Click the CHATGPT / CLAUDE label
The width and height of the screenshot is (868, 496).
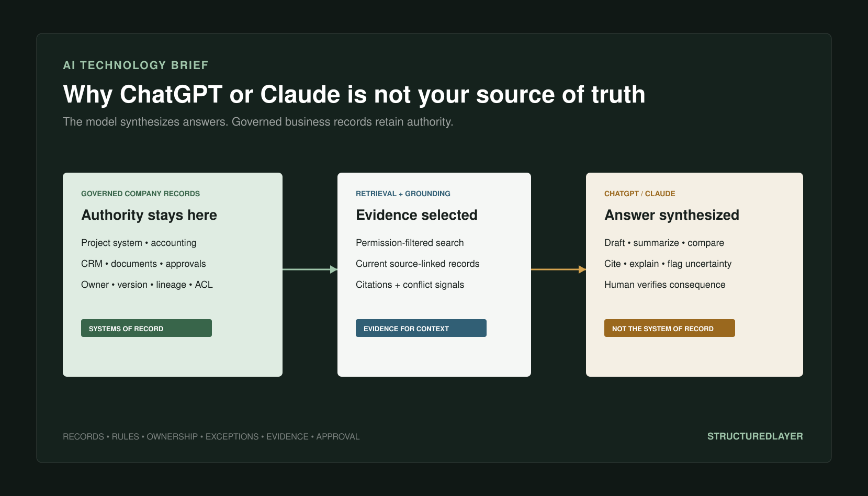[639, 194]
